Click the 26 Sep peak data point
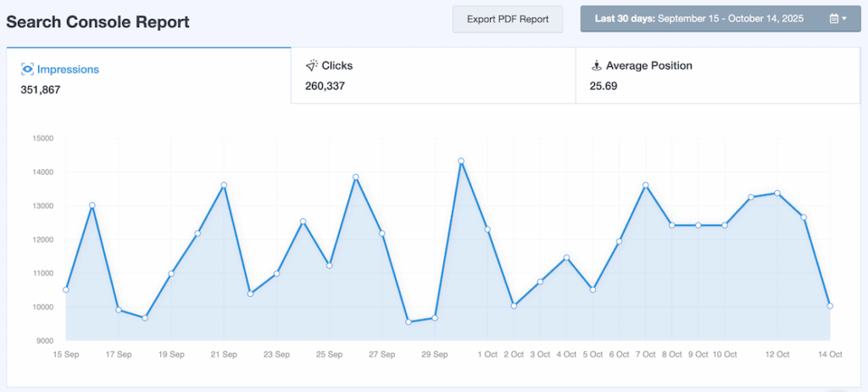Viewport: 868px width, 392px height. click(x=355, y=176)
